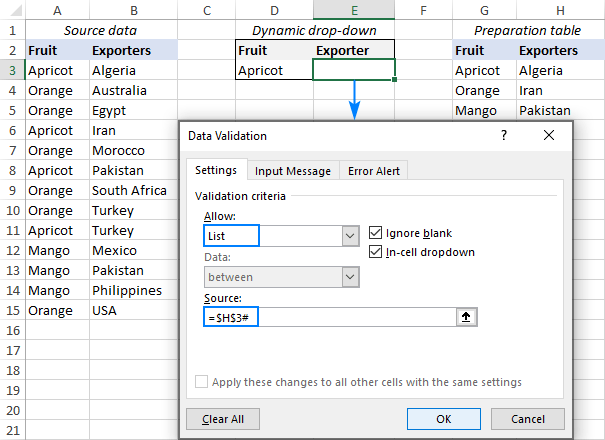The height and width of the screenshot is (440, 605).
Task: Click the Clear All button
Action: [x=223, y=419]
